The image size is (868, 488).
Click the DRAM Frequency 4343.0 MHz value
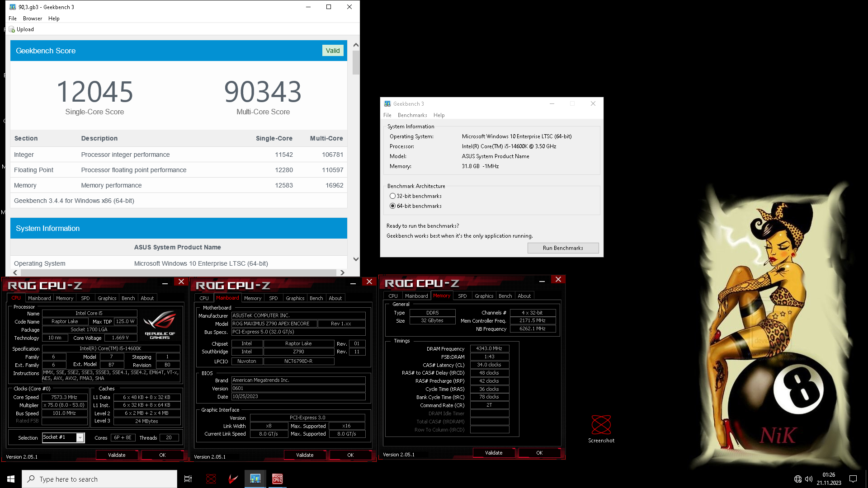[490, 348]
